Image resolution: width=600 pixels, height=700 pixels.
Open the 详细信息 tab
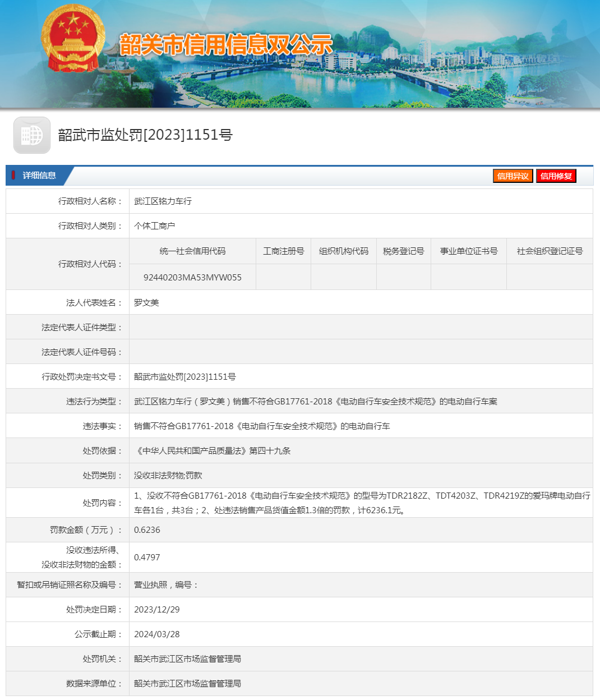point(39,176)
